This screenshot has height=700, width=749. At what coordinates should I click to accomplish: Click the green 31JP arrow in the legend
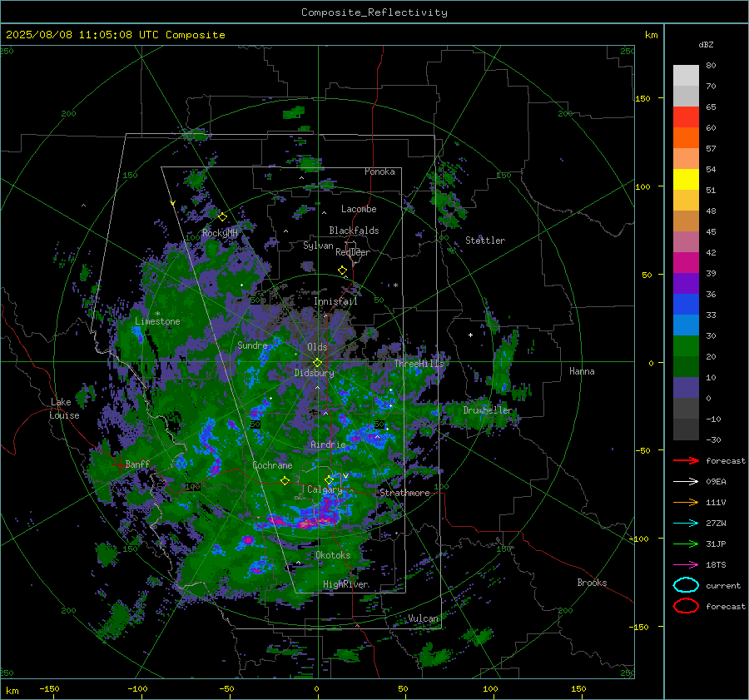click(686, 544)
